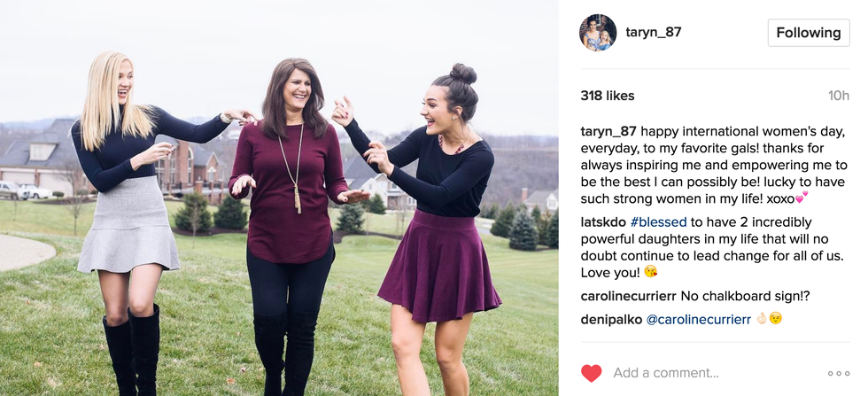Click taryn_87 username in header

654,33
